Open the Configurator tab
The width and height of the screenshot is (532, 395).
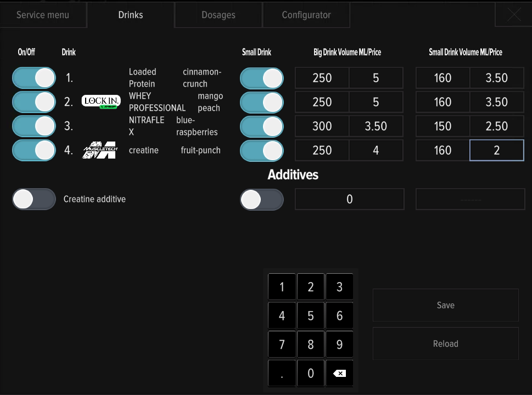point(306,15)
